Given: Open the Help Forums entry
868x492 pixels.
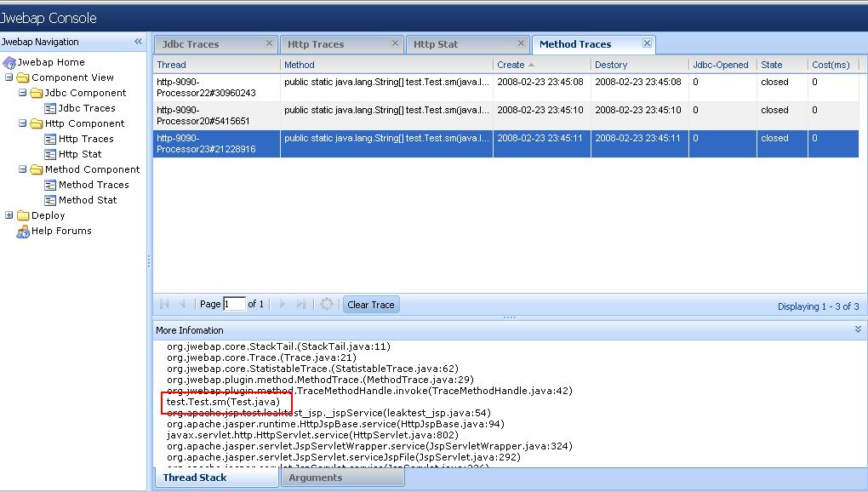Looking at the screenshot, I should [x=61, y=231].
